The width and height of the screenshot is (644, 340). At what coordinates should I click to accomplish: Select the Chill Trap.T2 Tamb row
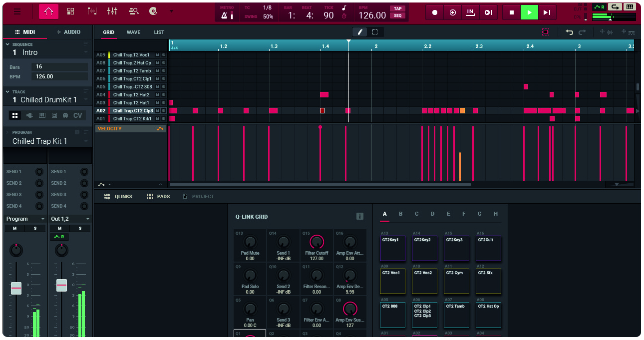coord(132,71)
